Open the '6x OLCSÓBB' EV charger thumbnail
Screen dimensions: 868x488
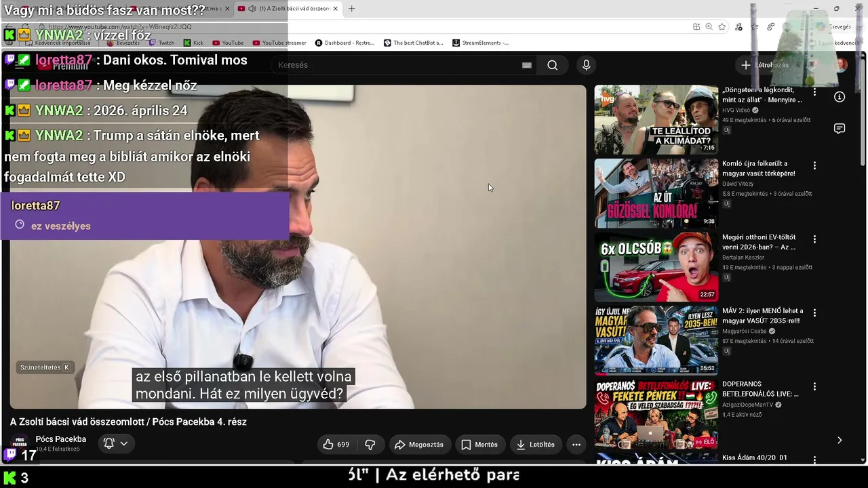pos(656,267)
